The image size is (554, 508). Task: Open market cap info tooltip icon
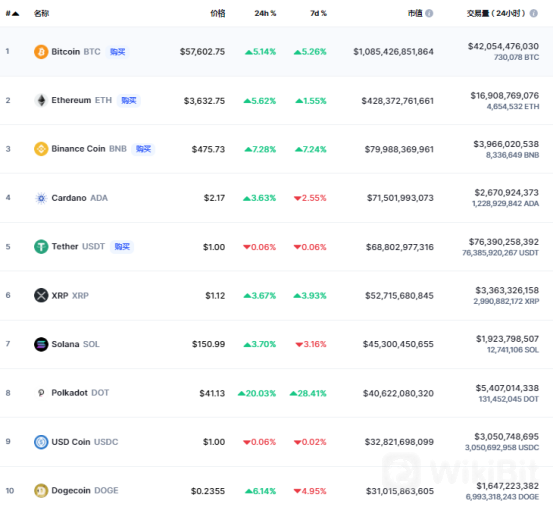click(x=429, y=13)
